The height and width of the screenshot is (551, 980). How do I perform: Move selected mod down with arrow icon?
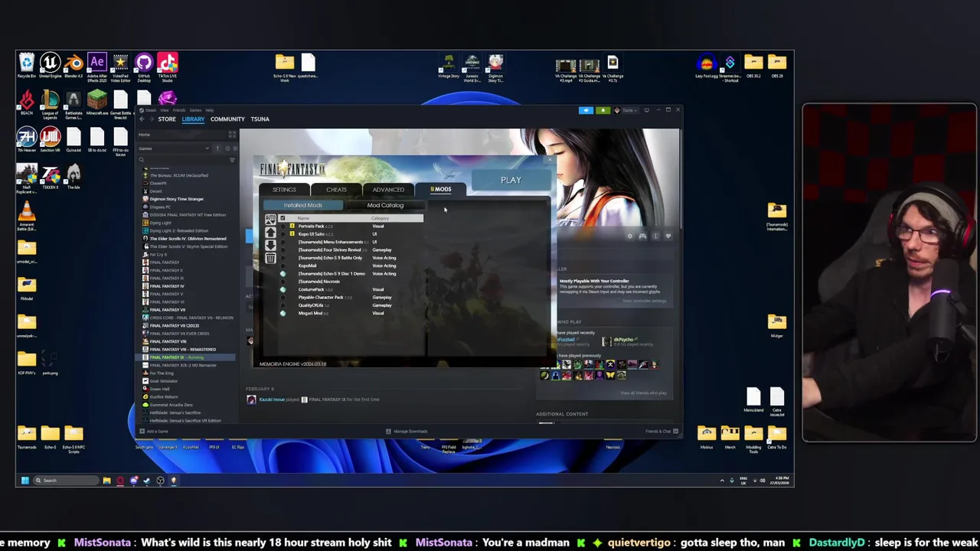[x=270, y=245]
